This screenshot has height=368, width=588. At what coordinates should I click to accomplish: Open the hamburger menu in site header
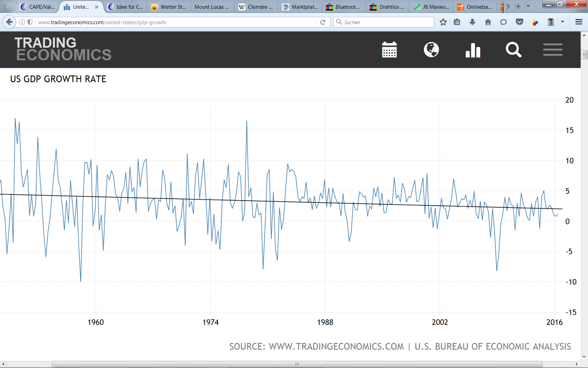[553, 49]
